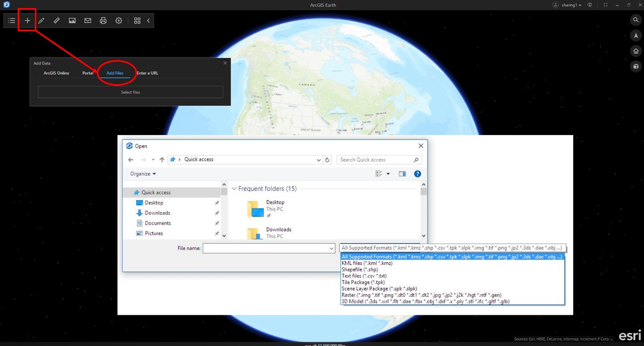Open the Organize menu
The width and height of the screenshot is (644, 346).
143,174
